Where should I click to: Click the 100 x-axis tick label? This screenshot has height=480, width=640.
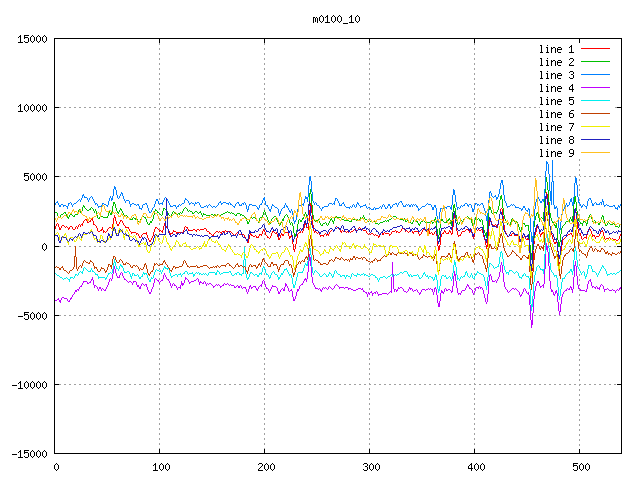[160, 467]
